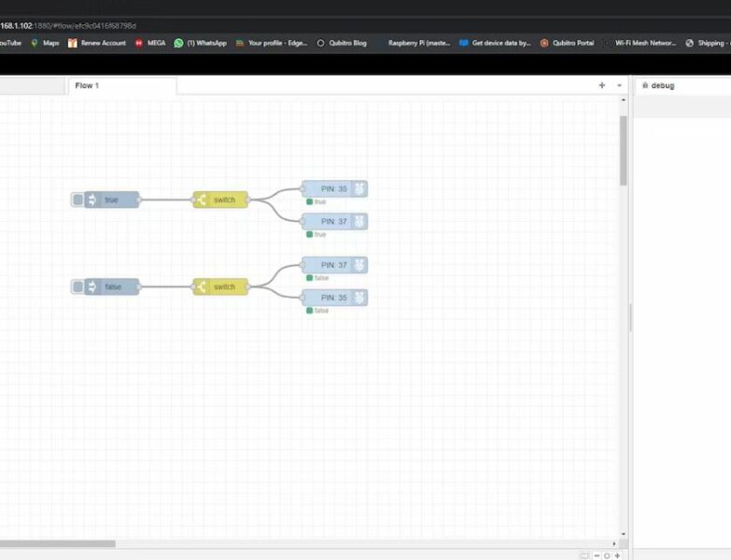The height and width of the screenshot is (560, 731).
Task: Toggle the workspace navigator view
Action: coord(583,555)
